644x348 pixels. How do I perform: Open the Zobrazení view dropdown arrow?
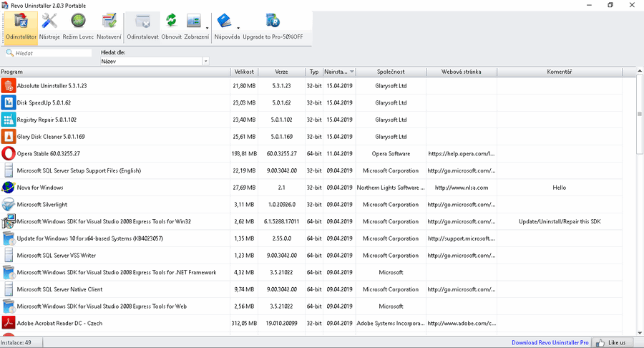208,29
